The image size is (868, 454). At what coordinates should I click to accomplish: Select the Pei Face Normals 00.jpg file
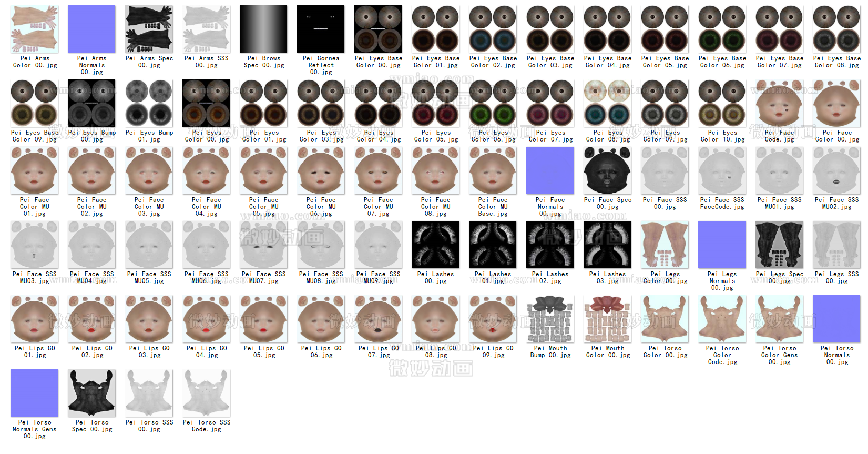click(550, 171)
